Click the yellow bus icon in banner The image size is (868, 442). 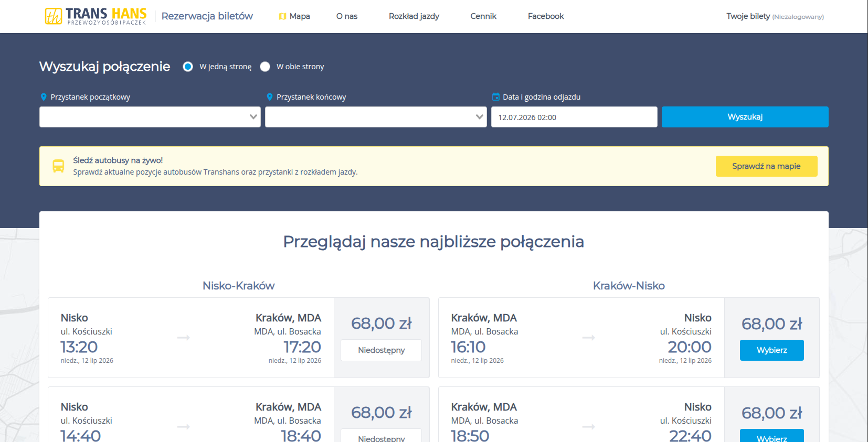[58, 166]
